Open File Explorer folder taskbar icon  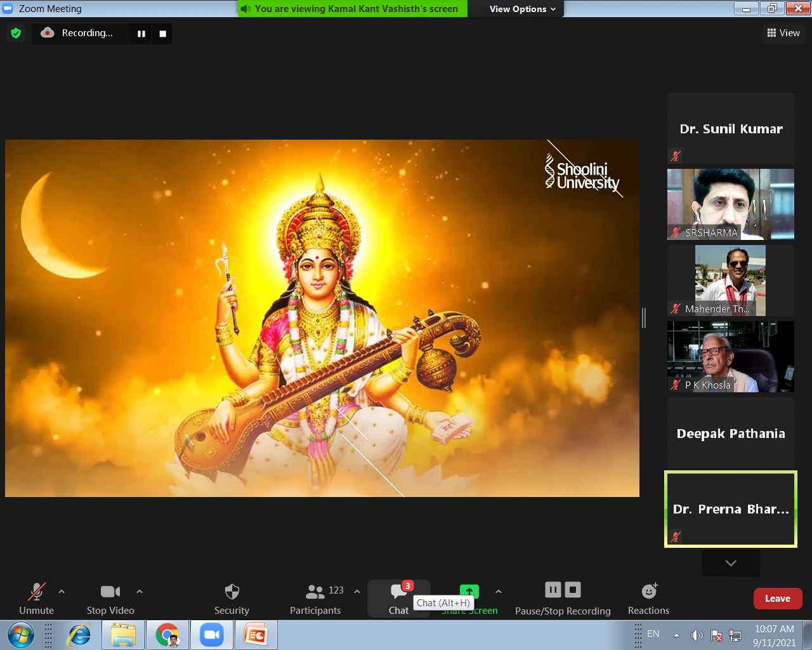tap(123, 635)
